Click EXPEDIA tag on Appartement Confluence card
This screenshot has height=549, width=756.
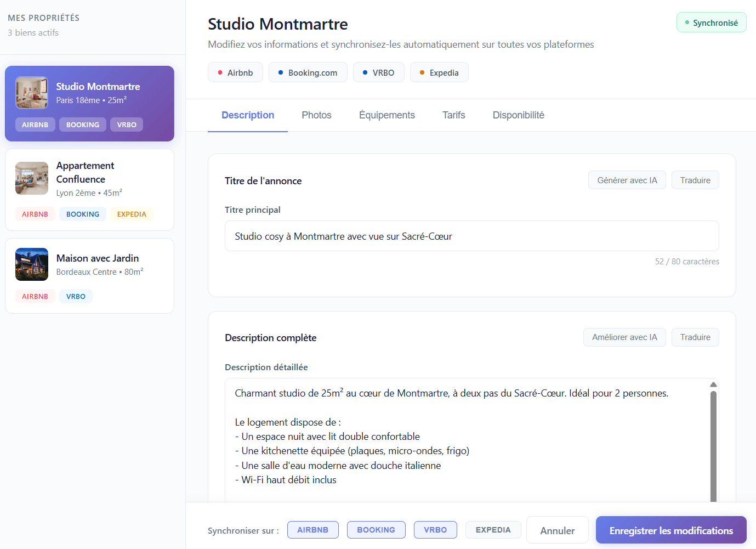point(132,214)
